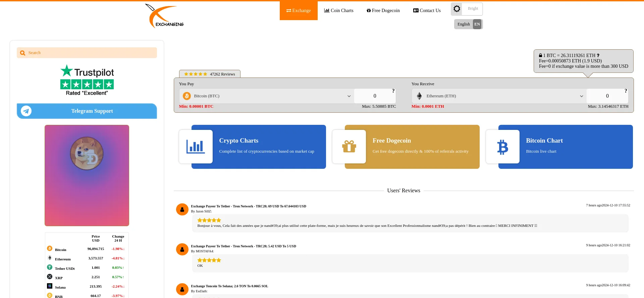644x298 pixels.
Task: Click Max: 5.50885 BTC text
Action: pos(379,106)
